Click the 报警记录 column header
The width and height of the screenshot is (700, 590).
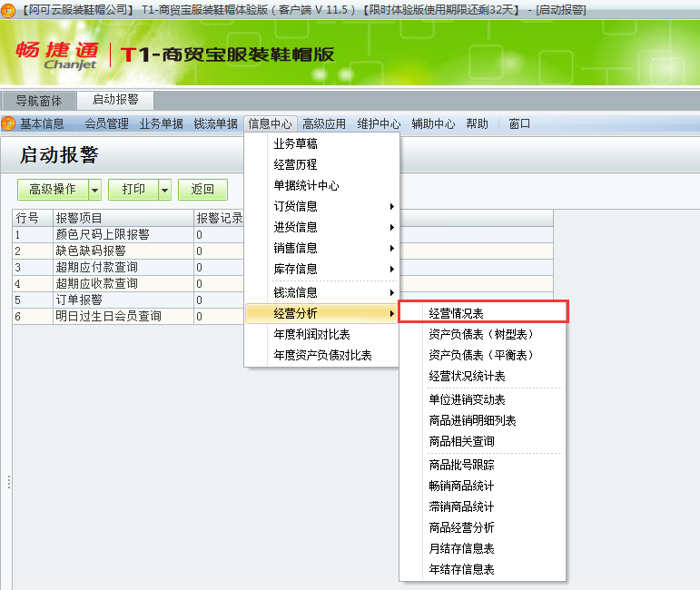point(219,218)
